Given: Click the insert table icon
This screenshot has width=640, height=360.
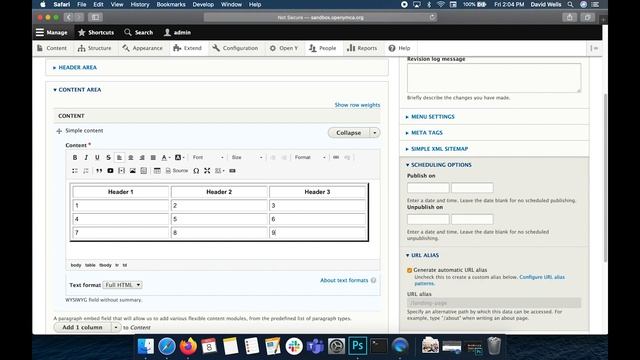Looking at the screenshot, I should tap(157, 171).
